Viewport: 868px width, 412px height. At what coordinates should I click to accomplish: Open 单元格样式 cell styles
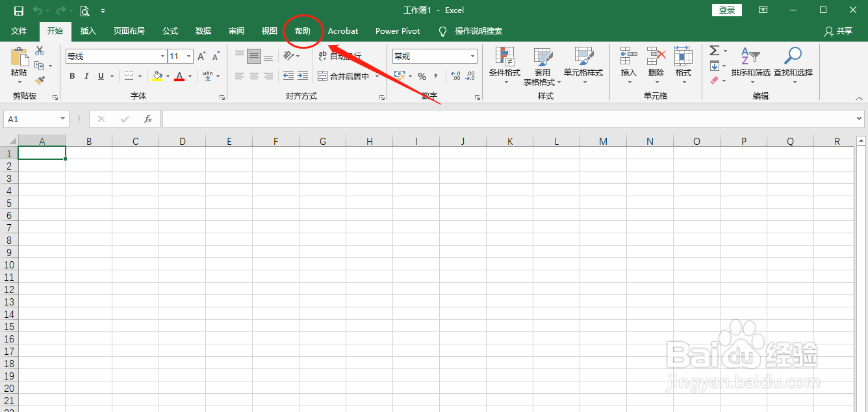(583, 66)
